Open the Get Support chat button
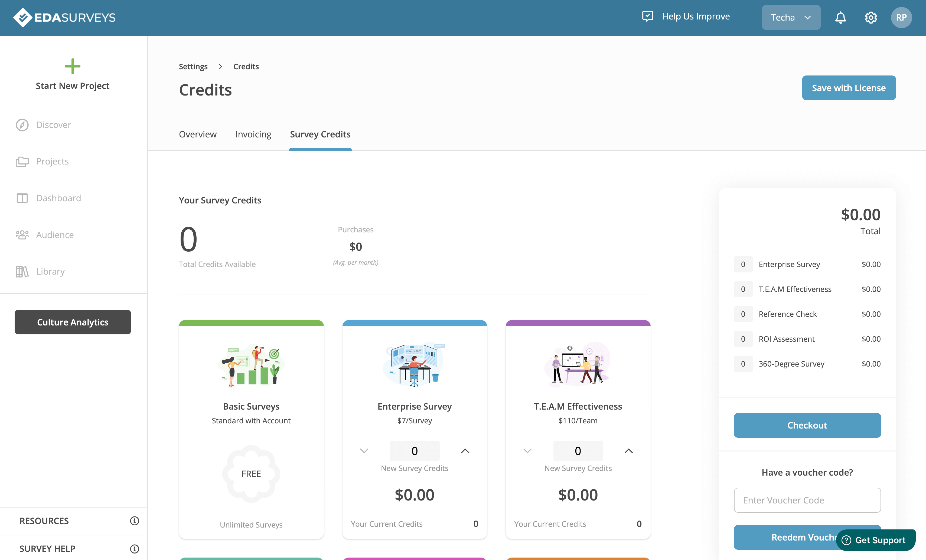The image size is (926, 560). (x=875, y=540)
